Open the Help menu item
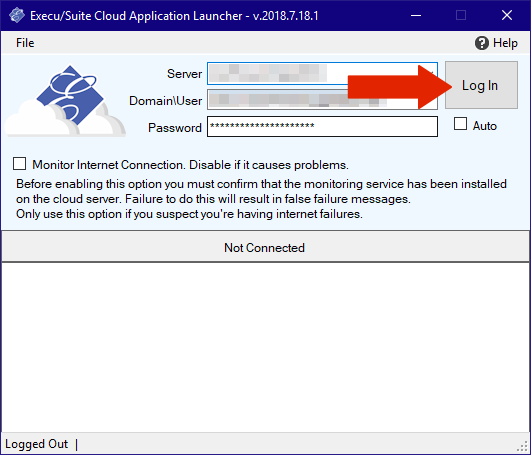Image resolution: width=531 pixels, height=455 pixels. tap(496, 43)
